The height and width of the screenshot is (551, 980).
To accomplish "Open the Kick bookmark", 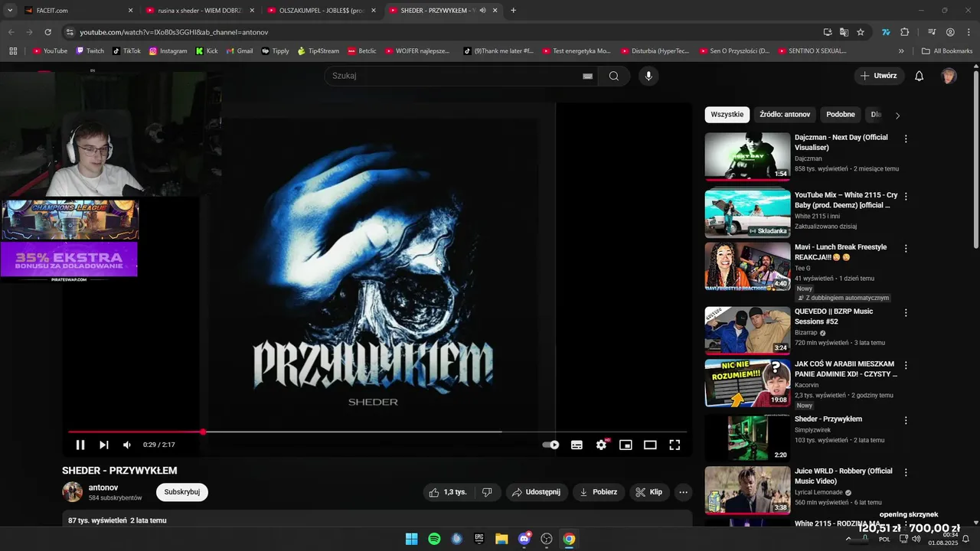I will 207,51.
